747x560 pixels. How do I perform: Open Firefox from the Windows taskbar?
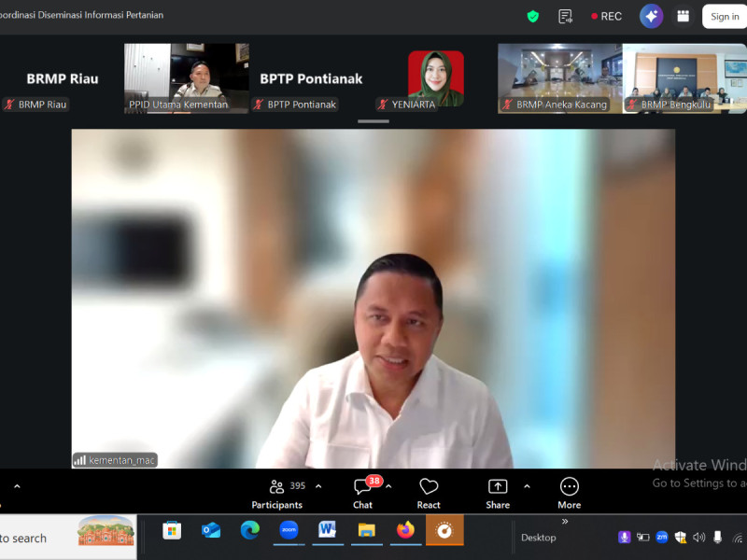click(405, 530)
